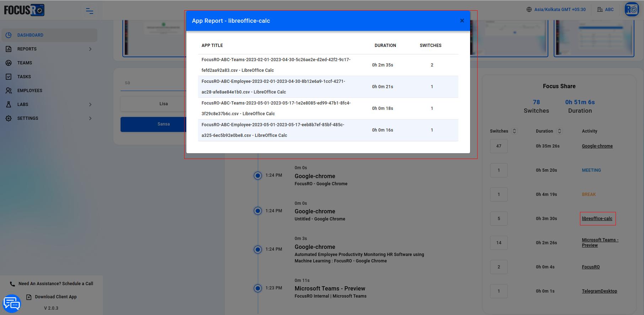Open the Reports menu item

pos(49,49)
